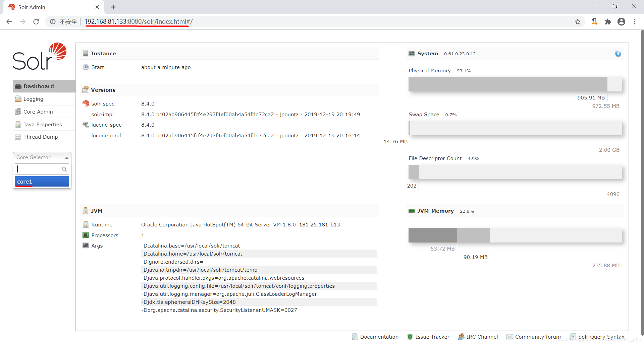
Task: Click the Start clock icon
Action: pyautogui.click(x=86, y=67)
